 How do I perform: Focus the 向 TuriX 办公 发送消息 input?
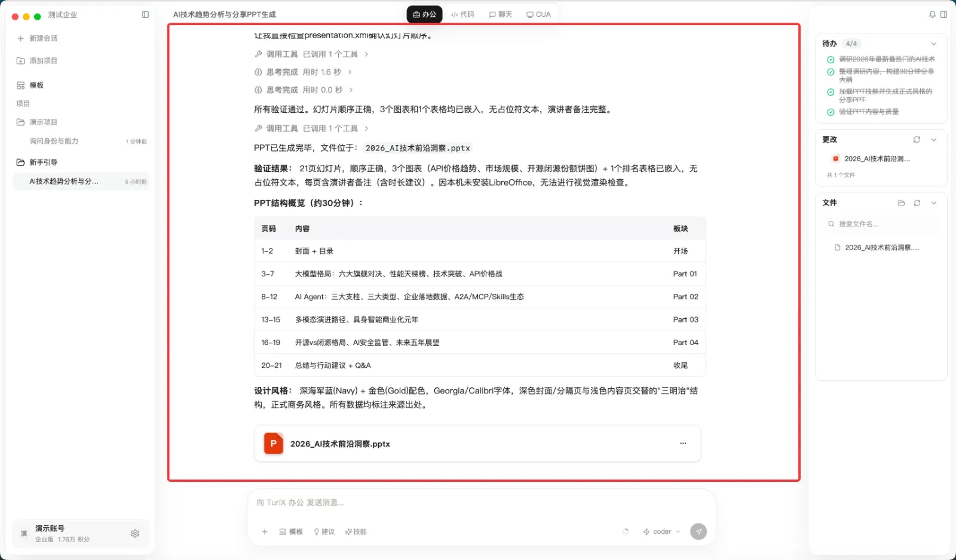coord(481,503)
